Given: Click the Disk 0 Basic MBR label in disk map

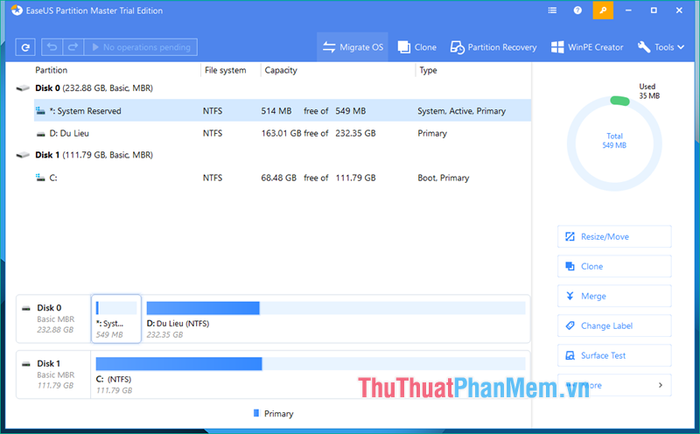Looking at the screenshot, I should click(54, 319).
